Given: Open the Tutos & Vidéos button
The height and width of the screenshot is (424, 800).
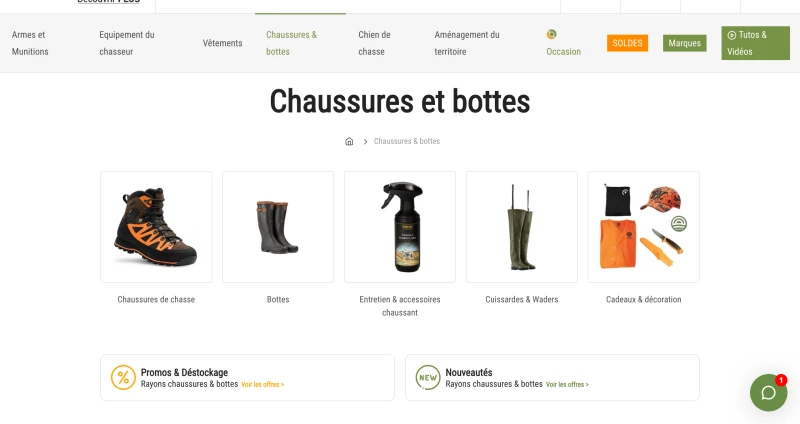Looking at the screenshot, I should tap(756, 43).
